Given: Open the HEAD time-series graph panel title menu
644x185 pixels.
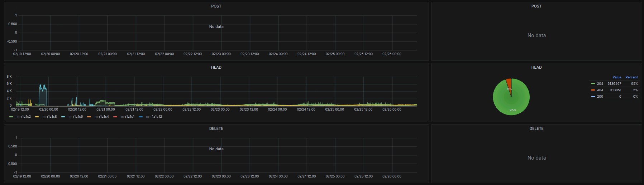Looking at the screenshot, I should [216, 67].
